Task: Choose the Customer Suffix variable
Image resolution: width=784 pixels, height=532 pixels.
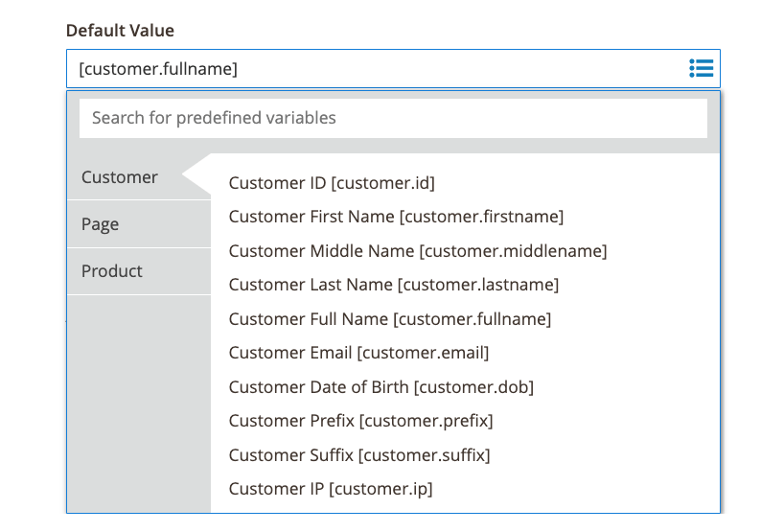Action: pyautogui.click(x=359, y=455)
